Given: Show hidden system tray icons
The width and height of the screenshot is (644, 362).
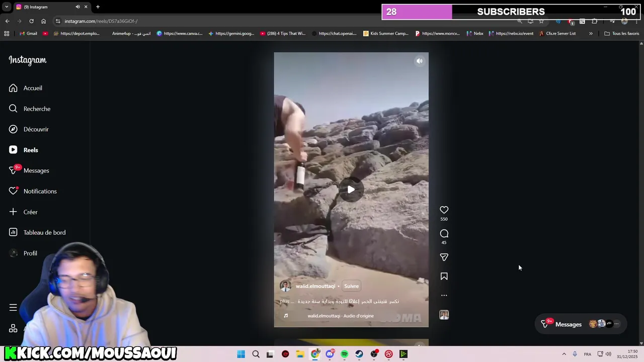Looking at the screenshot, I should click(564, 354).
